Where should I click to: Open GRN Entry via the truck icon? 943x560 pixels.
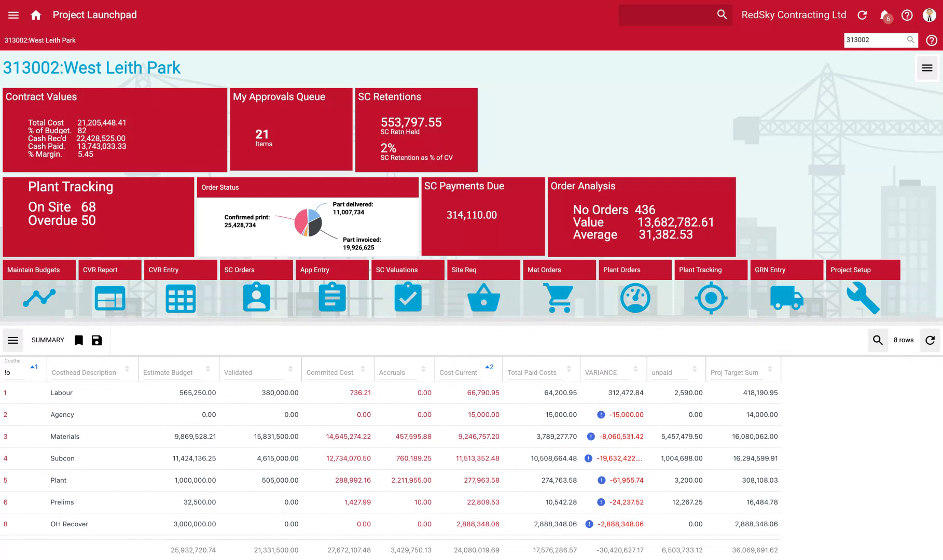(x=786, y=298)
